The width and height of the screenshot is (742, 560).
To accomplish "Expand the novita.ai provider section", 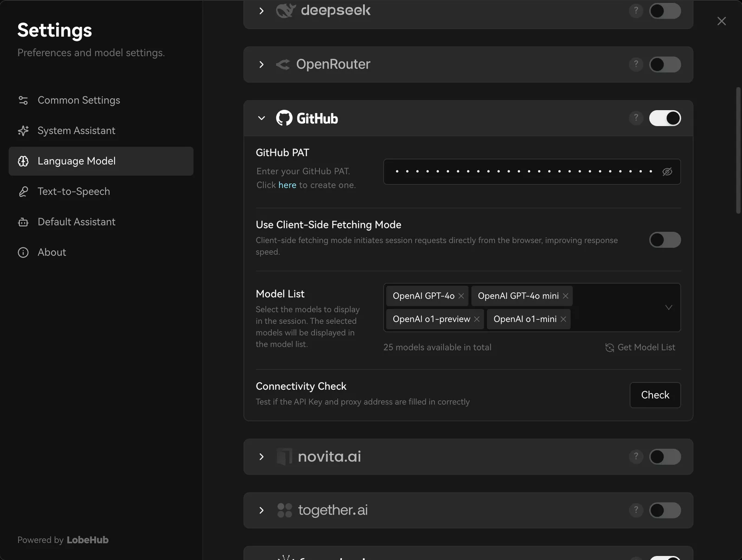I will [262, 457].
